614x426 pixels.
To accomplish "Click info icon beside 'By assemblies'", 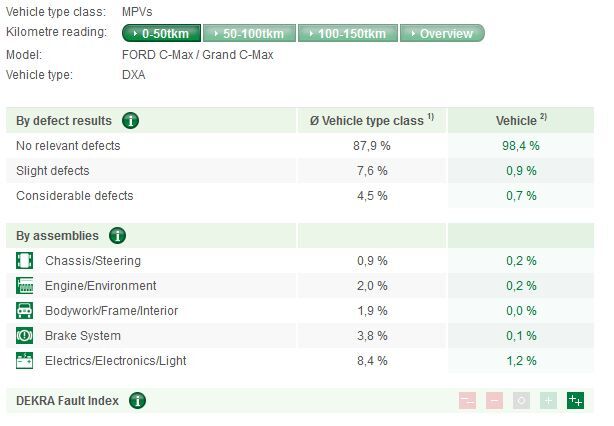I will [x=117, y=237].
